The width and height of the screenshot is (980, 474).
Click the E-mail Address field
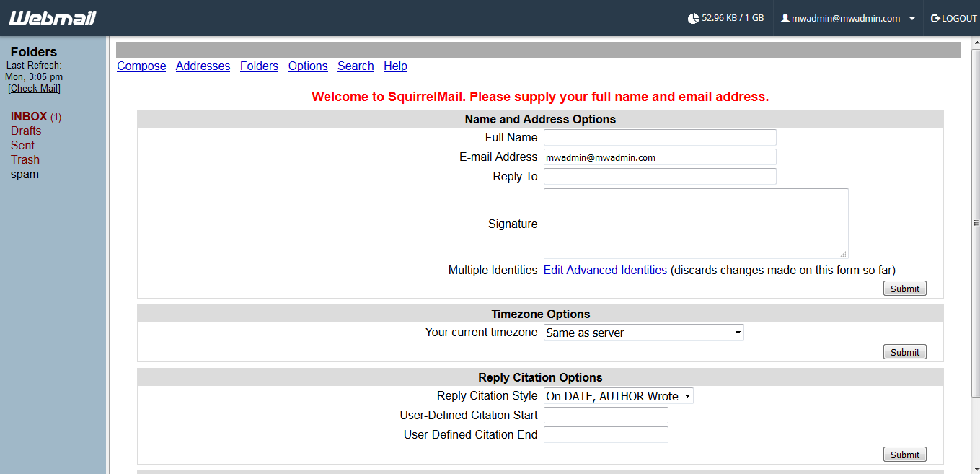click(660, 157)
